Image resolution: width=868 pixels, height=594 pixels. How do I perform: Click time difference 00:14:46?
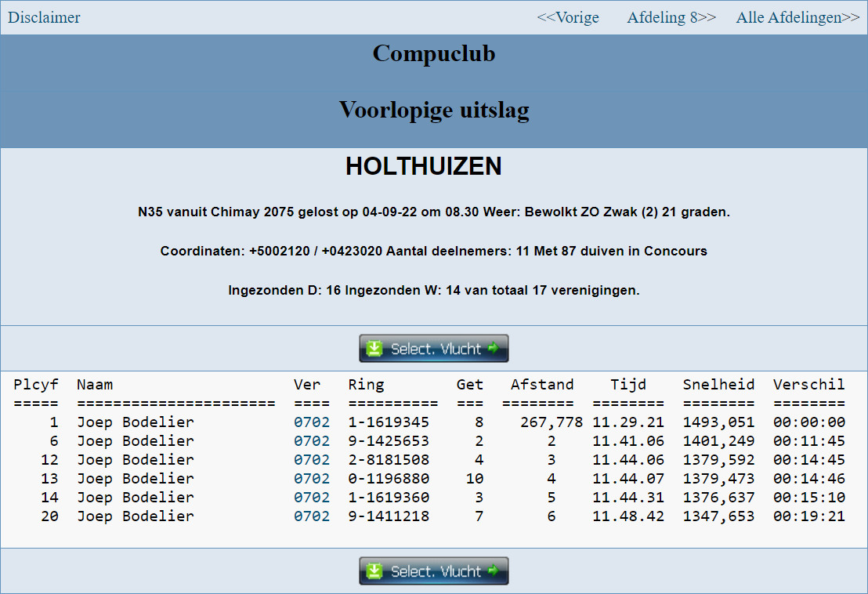808,479
